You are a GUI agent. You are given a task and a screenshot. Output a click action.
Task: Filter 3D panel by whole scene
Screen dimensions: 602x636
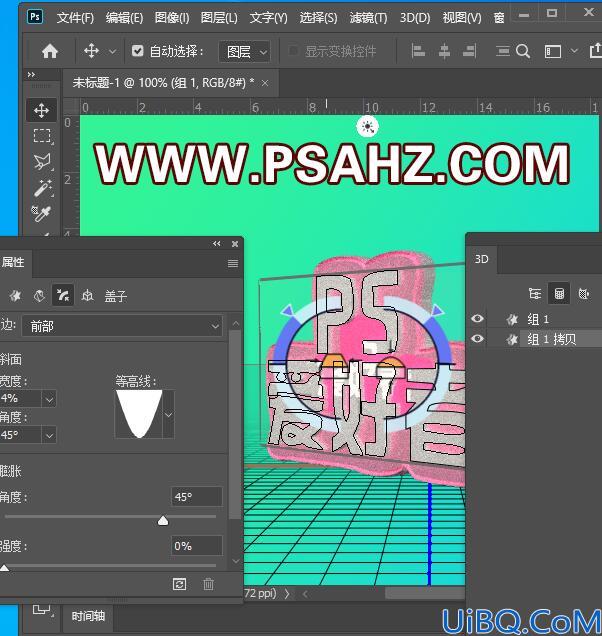pyautogui.click(x=535, y=293)
